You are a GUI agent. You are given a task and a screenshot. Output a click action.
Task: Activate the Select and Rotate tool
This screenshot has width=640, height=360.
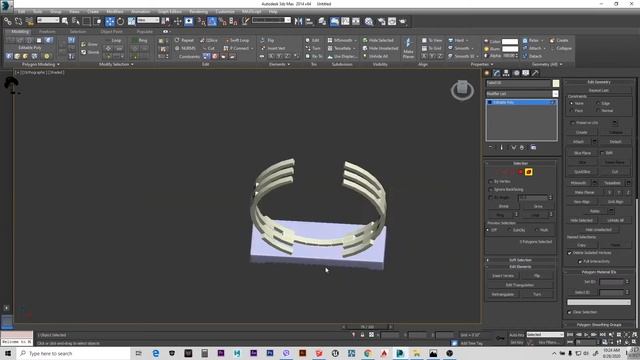click(120, 21)
